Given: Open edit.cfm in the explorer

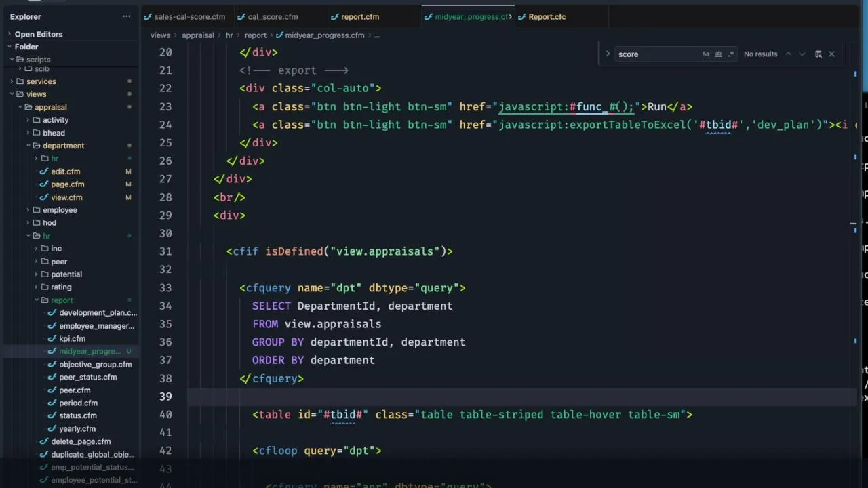Looking at the screenshot, I should tap(65, 171).
